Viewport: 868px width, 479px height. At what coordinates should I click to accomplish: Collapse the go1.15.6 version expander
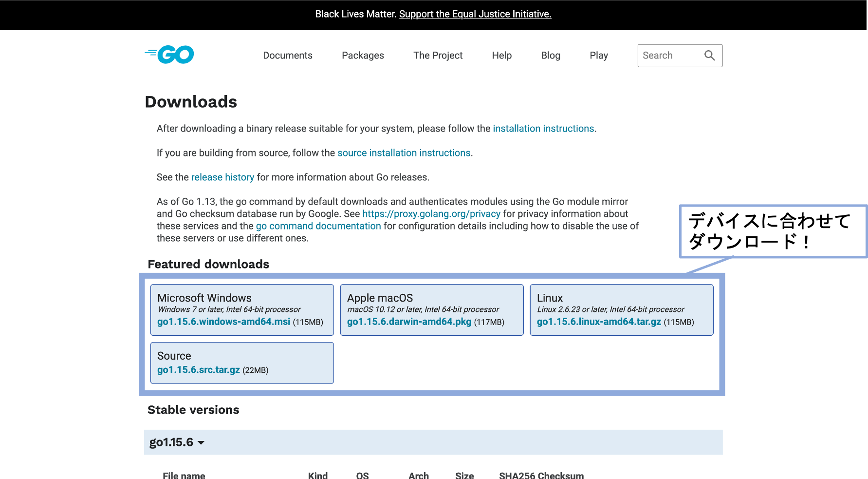[177, 442]
